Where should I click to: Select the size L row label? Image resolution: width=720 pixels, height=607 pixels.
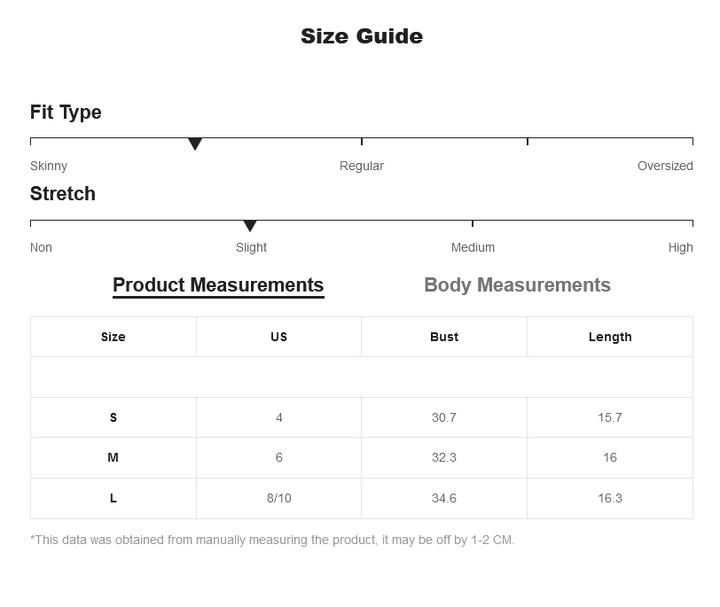coord(113,498)
